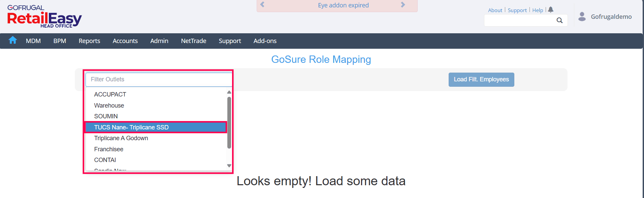Select Warehouse in the outlet dropdown
Viewport: 644px width, 198px height.
tap(109, 106)
